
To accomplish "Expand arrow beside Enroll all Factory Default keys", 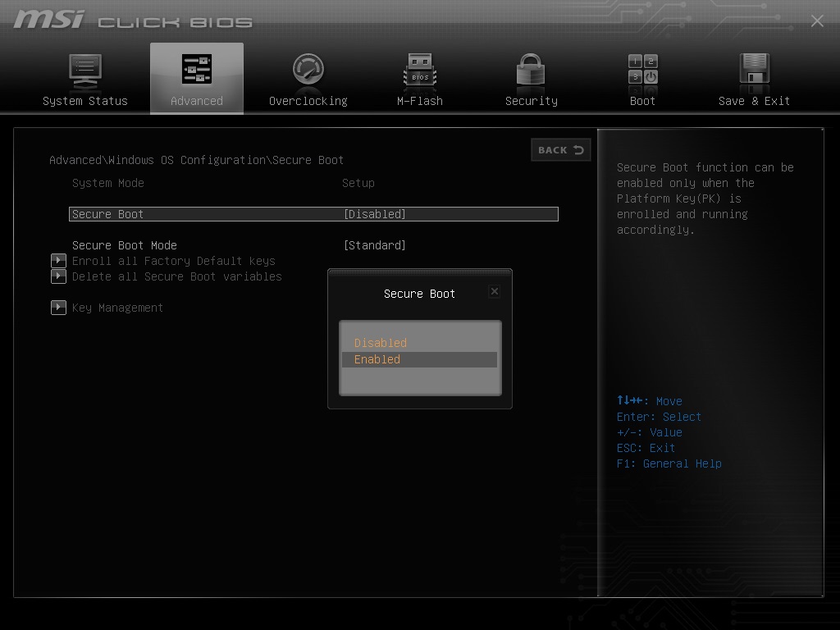I will (58, 261).
